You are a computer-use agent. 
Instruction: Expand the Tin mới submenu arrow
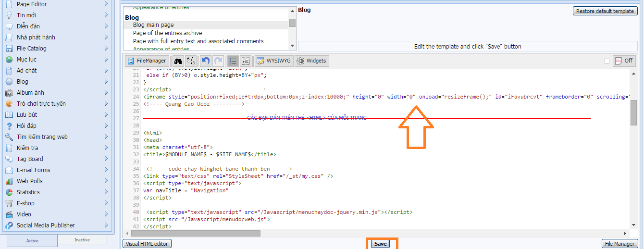tap(106, 15)
